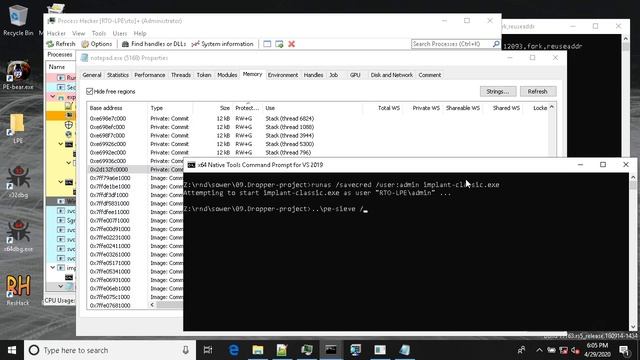Switch to the Modules tab
The image size is (640, 360).
[x=227, y=75]
